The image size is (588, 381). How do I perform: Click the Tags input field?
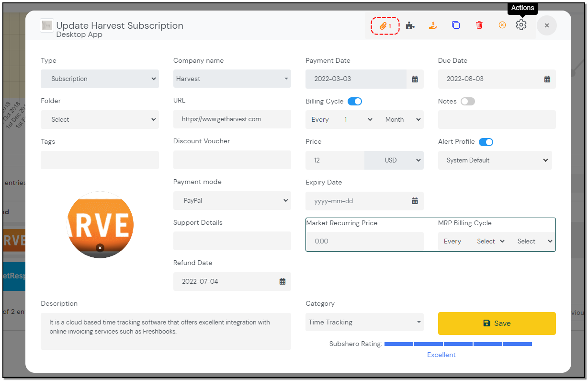point(100,160)
